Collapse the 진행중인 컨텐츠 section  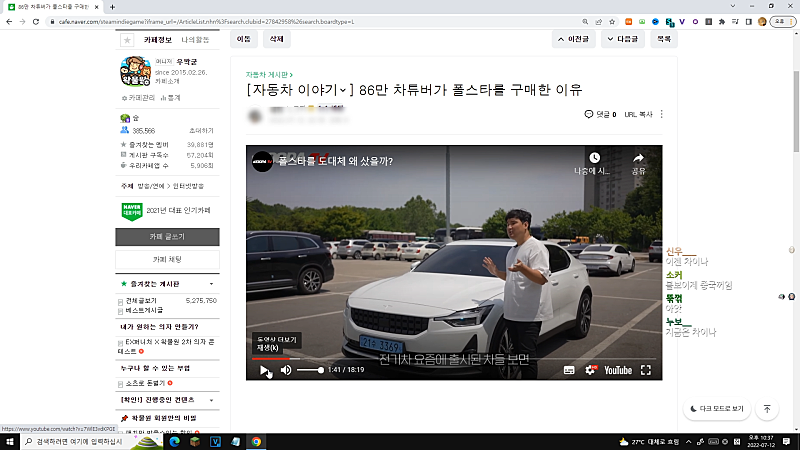point(211,398)
